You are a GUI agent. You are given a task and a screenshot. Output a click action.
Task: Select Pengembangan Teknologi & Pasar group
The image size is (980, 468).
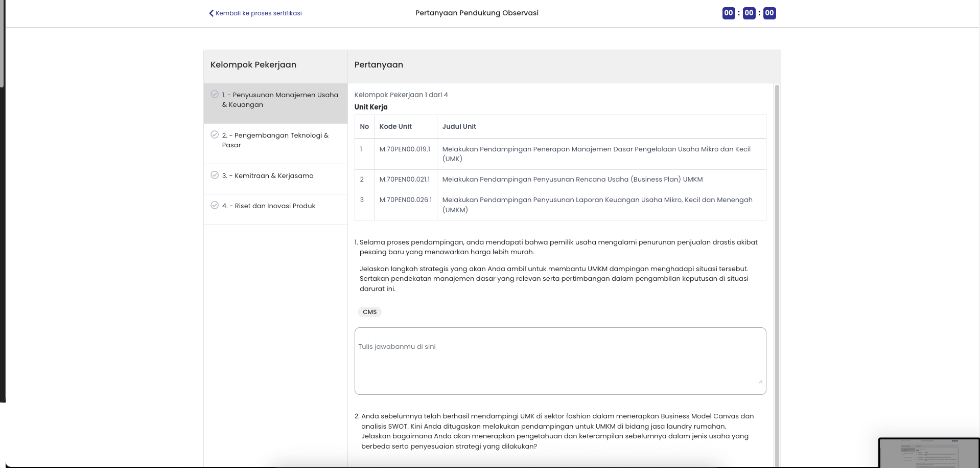click(275, 144)
